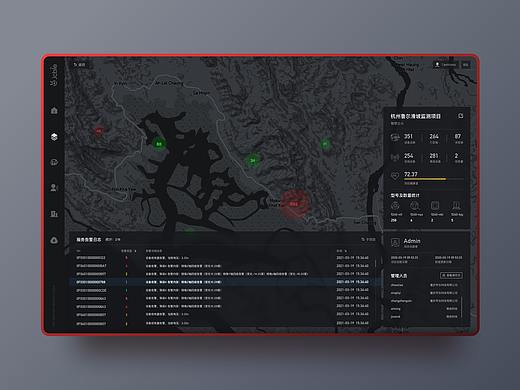Select the third device model icon in statistics
This screenshot has height=390, width=520.
tap(435, 206)
